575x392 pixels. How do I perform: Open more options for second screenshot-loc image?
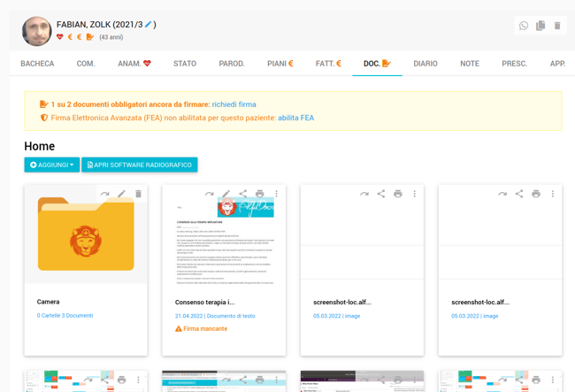coord(553,194)
